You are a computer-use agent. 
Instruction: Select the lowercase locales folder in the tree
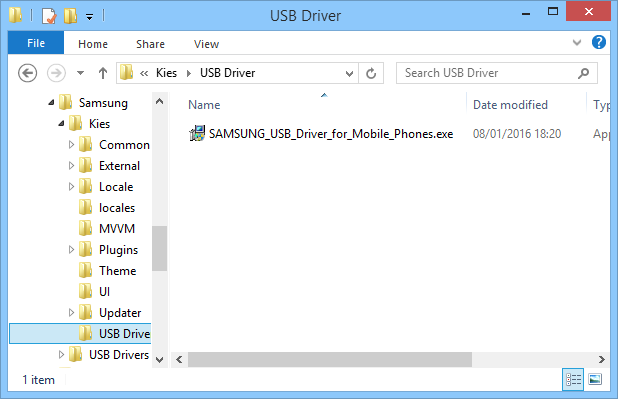pyautogui.click(x=117, y=208)
